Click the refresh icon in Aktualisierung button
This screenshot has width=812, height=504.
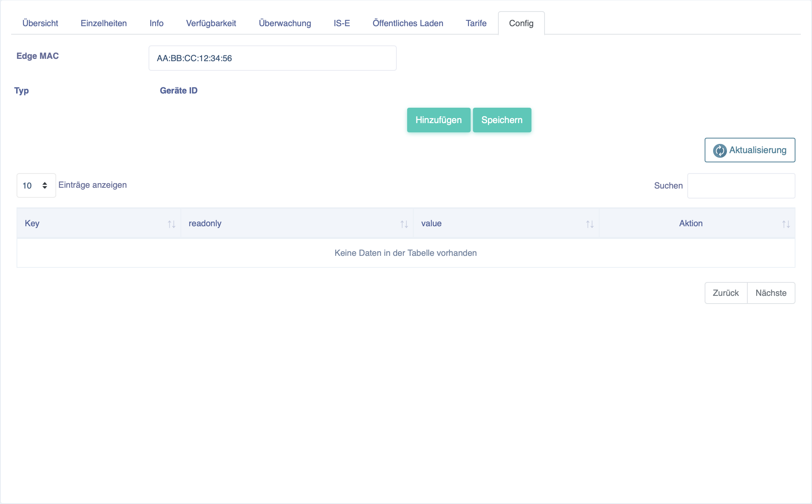720,150
